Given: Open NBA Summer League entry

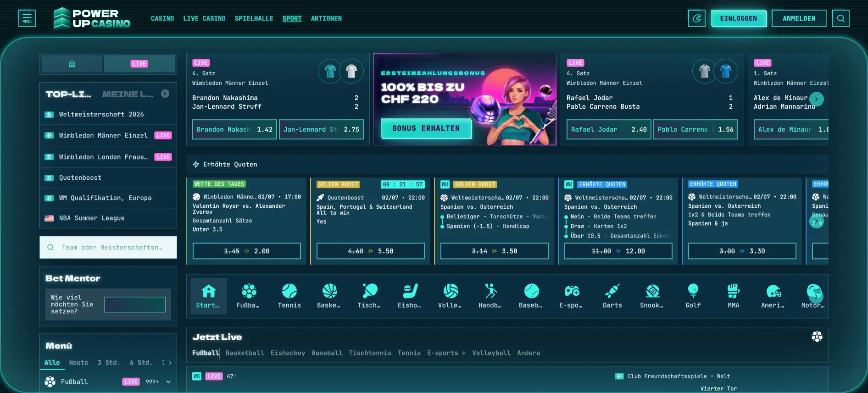Looking at the screenshot, I should 108,218.
